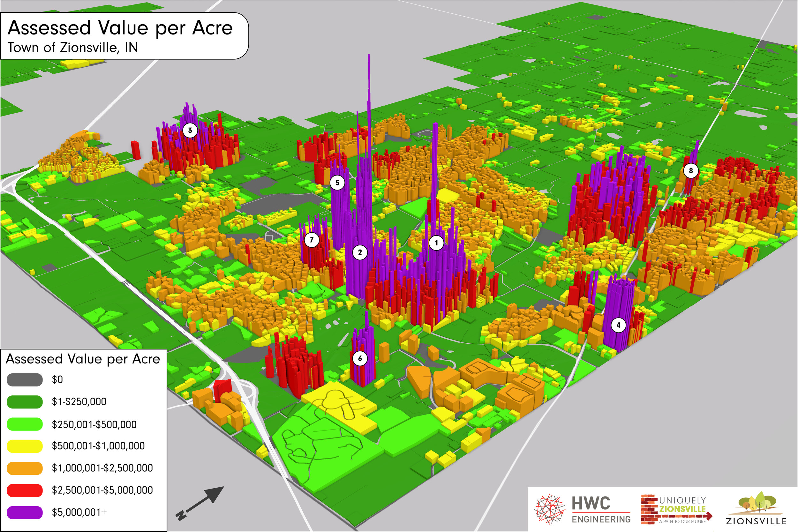Click the orange $1,000,001-$2,500,000 legend swatch
The height and width of the screenshot is (532, 798).
25,468
